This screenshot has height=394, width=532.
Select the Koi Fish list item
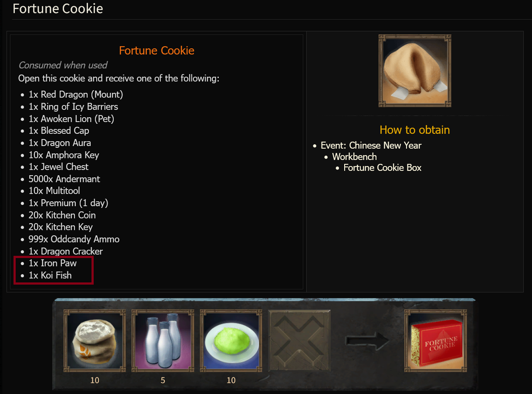point(50,275)
